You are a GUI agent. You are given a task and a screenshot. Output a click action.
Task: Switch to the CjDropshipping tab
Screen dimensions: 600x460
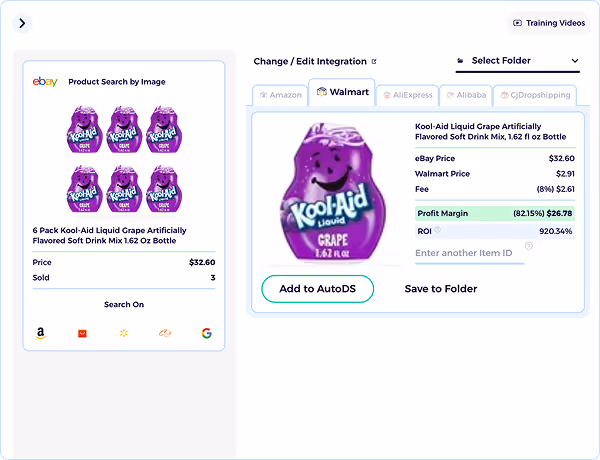tap(535, 95)
